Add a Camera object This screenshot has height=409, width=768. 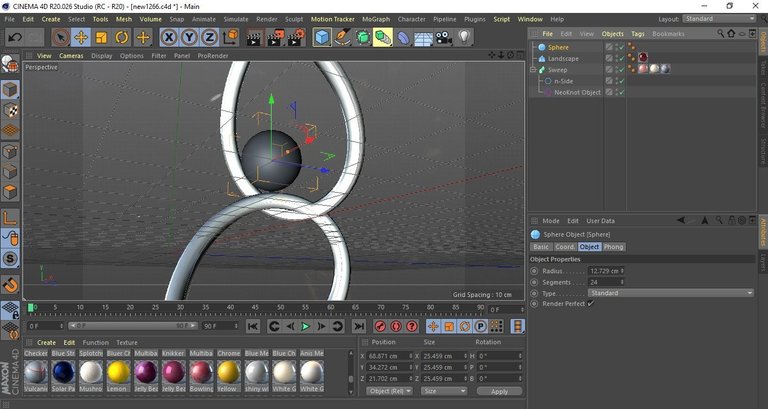tap(444, 37)
